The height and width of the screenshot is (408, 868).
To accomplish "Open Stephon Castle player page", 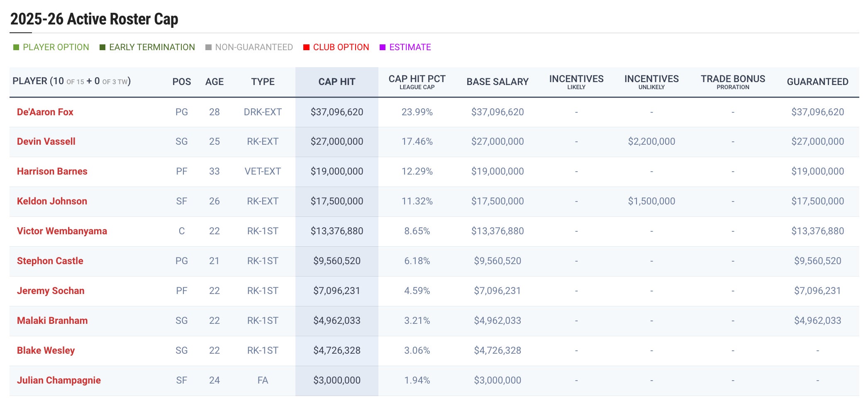I will coord(50,261).
